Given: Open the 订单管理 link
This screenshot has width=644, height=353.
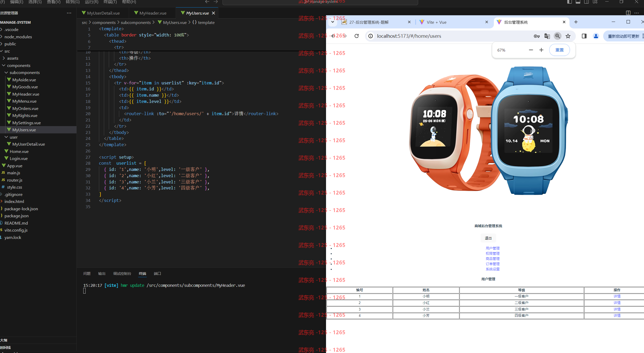Looking at the screenshot, I should coord(493,264).
